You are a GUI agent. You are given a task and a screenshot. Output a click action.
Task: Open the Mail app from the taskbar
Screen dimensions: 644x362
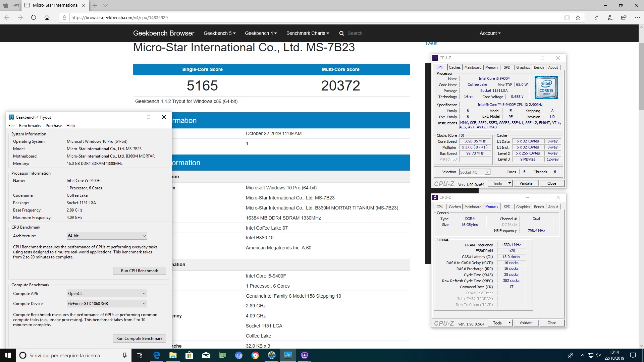tap(206, 355)
